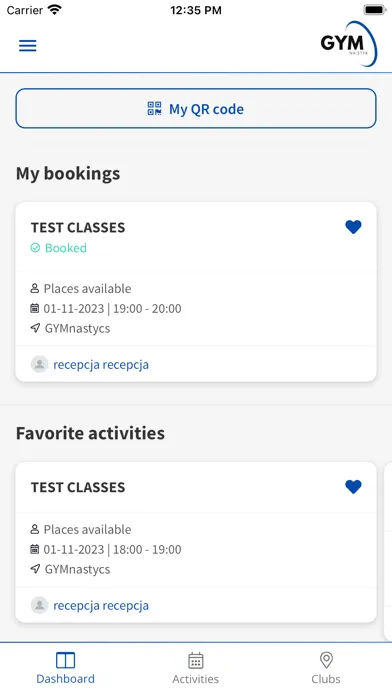Open the booked TEST CLASSES card title

78,227
